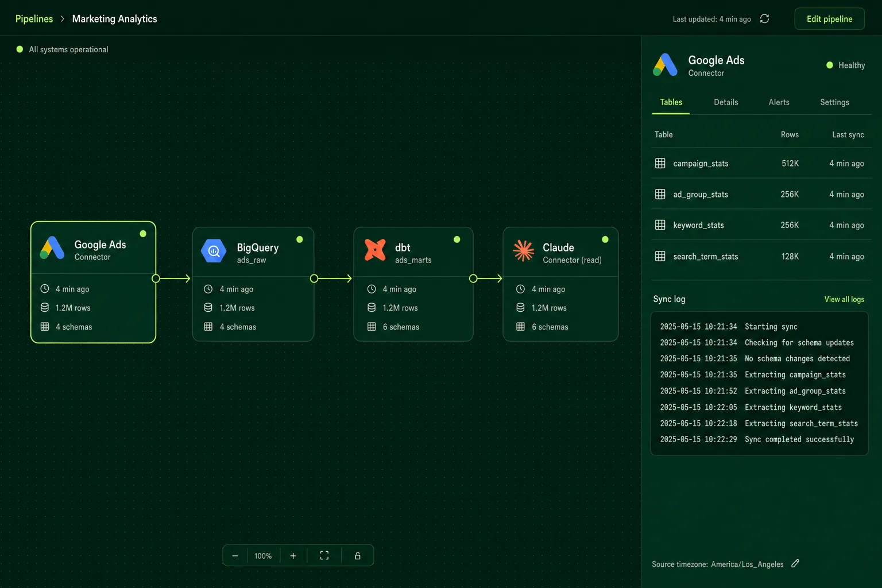Open the search_term_stats table name
Image resolution: width=882 pixels, height=588 pixels.
click(706, 256)
